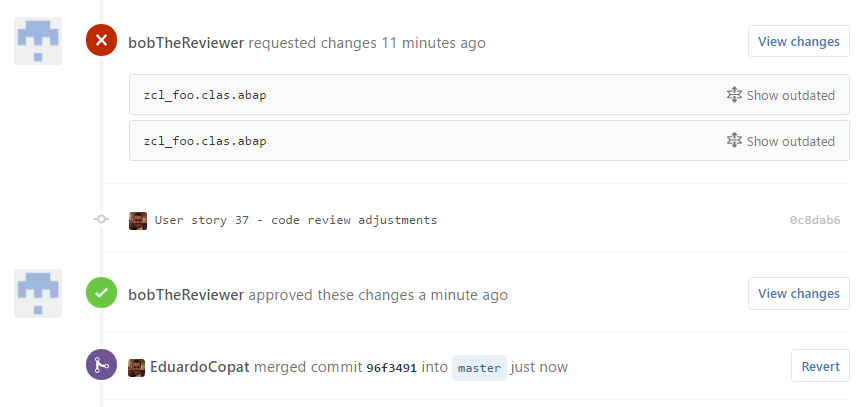Click the Revert button
Screen dimensions: 859x407
(x=820, y=366)
